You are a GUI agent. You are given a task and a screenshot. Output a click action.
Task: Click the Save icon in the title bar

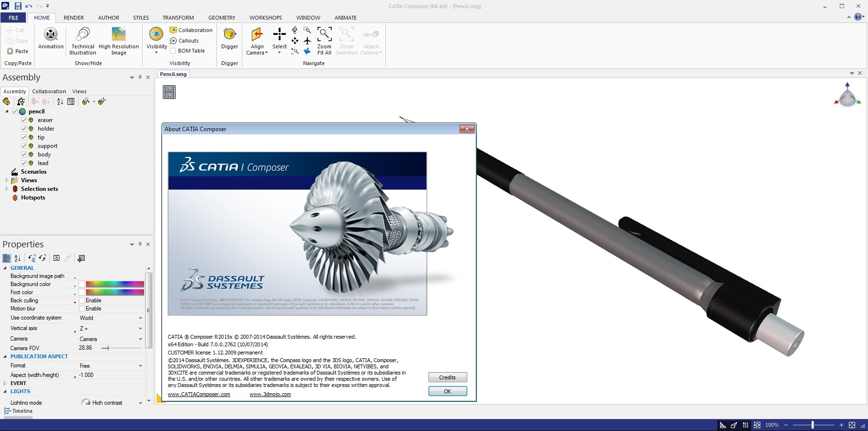point(18,6)
